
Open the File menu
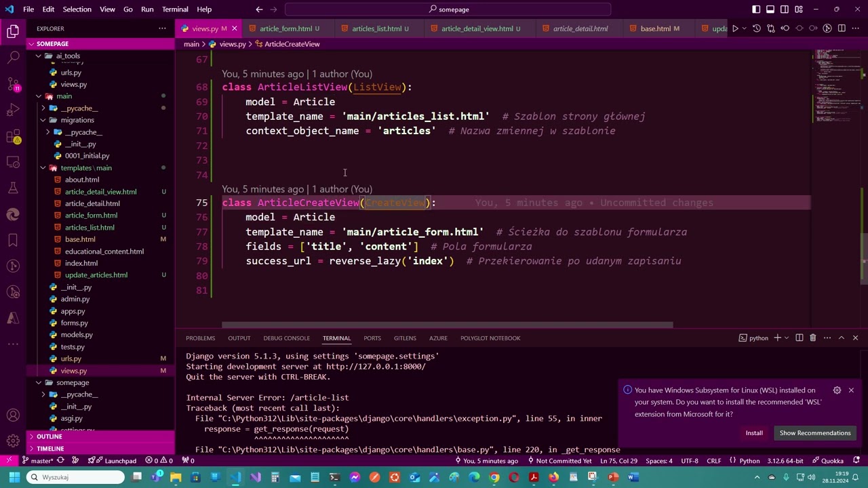[28, 9]
